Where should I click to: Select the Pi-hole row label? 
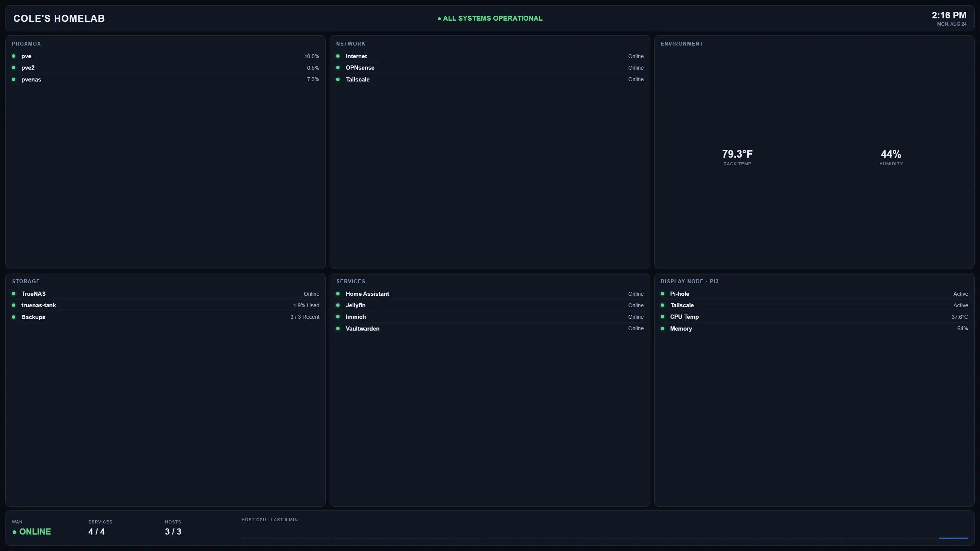click(679, 294)
